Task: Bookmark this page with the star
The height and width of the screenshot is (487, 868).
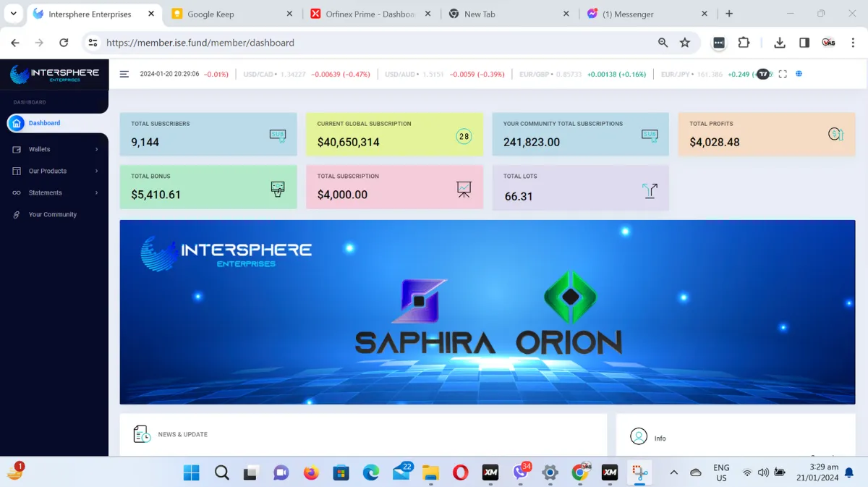Action: (685, 43)
